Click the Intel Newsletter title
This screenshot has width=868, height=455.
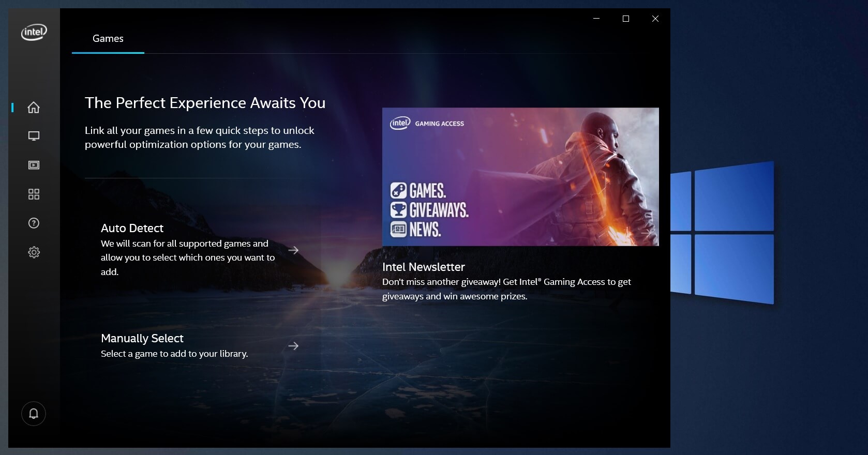click(424, 267)
